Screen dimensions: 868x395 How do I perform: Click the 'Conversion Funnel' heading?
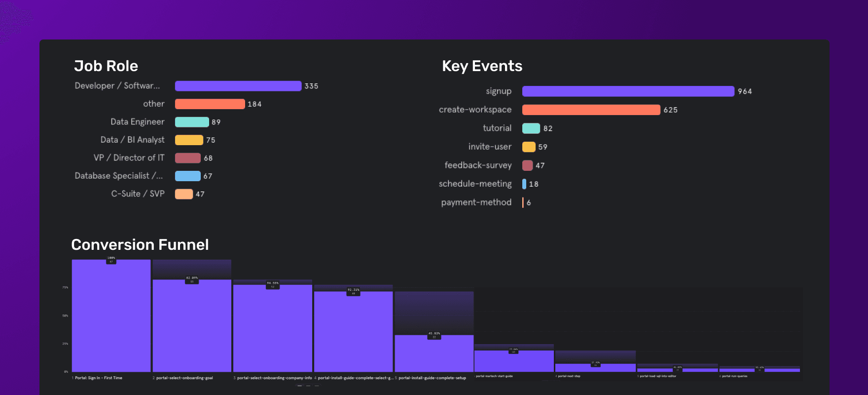coord(140,245)
